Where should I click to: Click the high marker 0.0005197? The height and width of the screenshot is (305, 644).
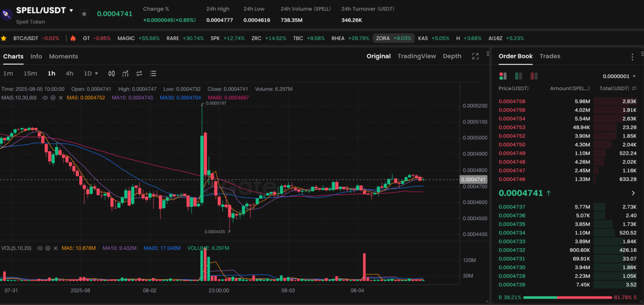point(216,103)
